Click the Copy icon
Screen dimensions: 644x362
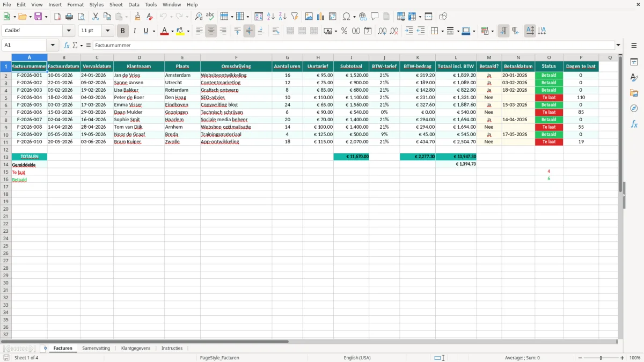[107, 17]
